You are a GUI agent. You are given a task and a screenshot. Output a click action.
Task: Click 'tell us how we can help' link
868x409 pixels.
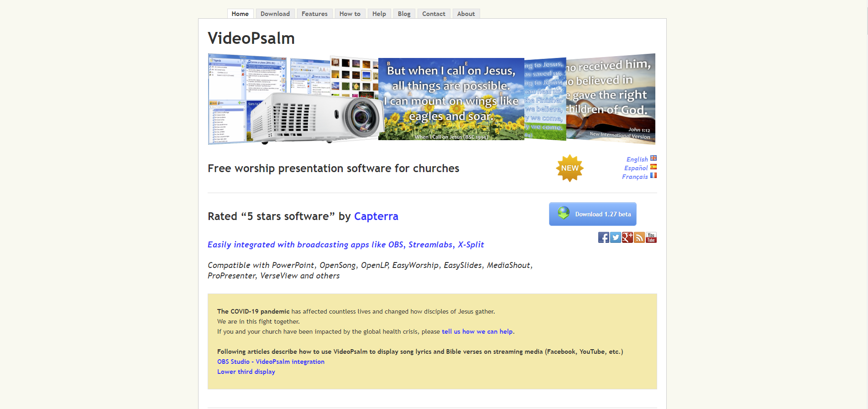pos(477,331)
